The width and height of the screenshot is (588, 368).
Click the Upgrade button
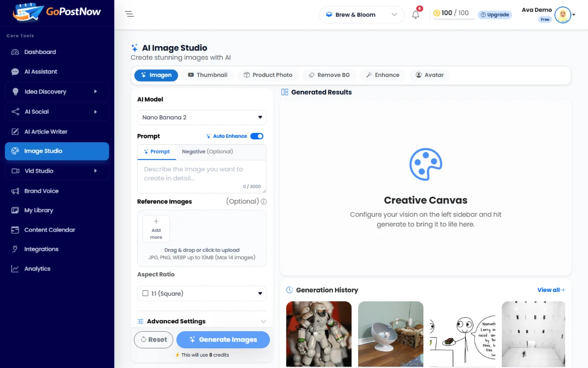tap(495, 15)
